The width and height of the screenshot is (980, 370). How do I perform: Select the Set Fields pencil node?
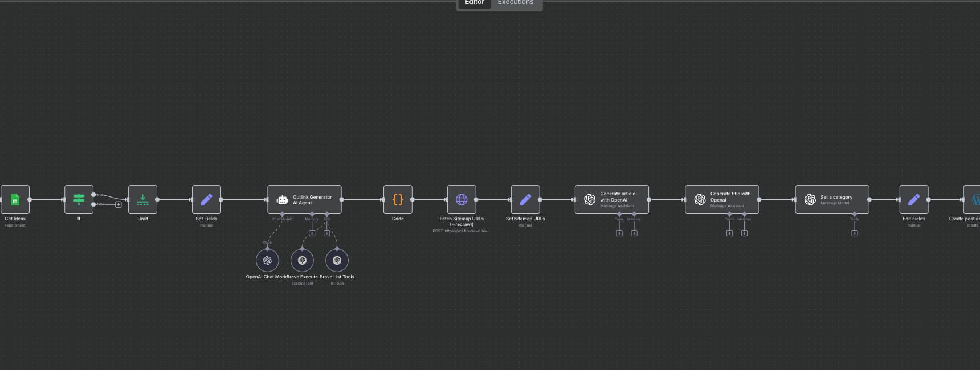point(206,199)
